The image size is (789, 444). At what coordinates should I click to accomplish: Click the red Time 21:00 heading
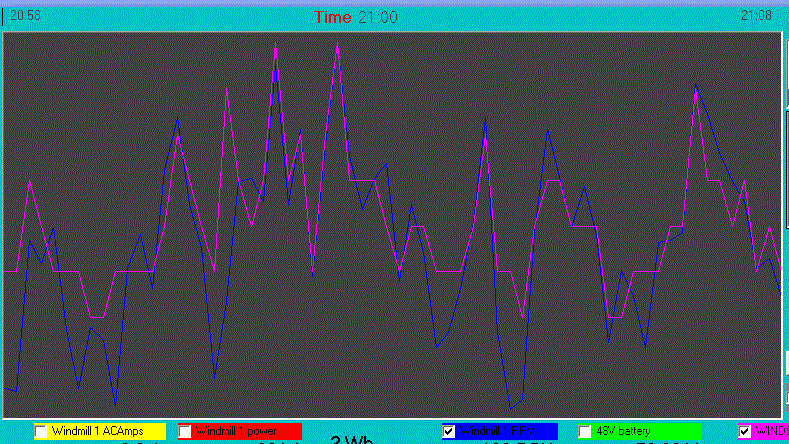[355, 17]
